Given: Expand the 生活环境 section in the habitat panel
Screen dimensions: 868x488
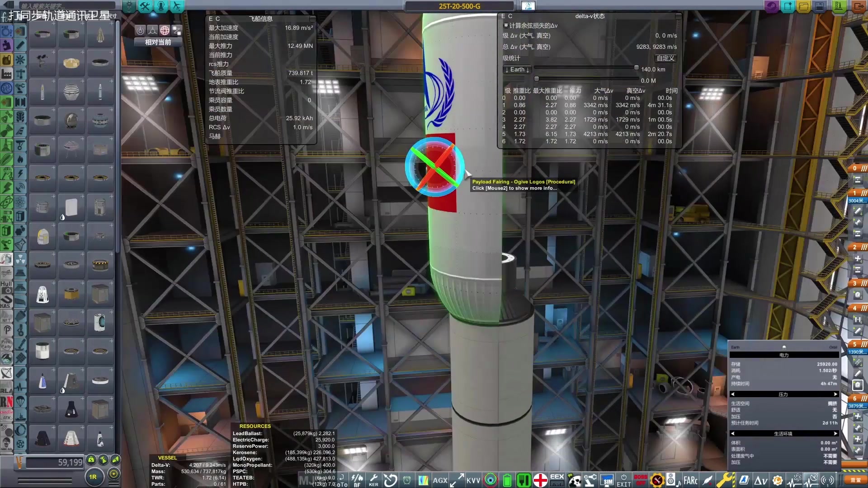Looking at the screenshot, I should pyautogui.click(x=835, y=433).
